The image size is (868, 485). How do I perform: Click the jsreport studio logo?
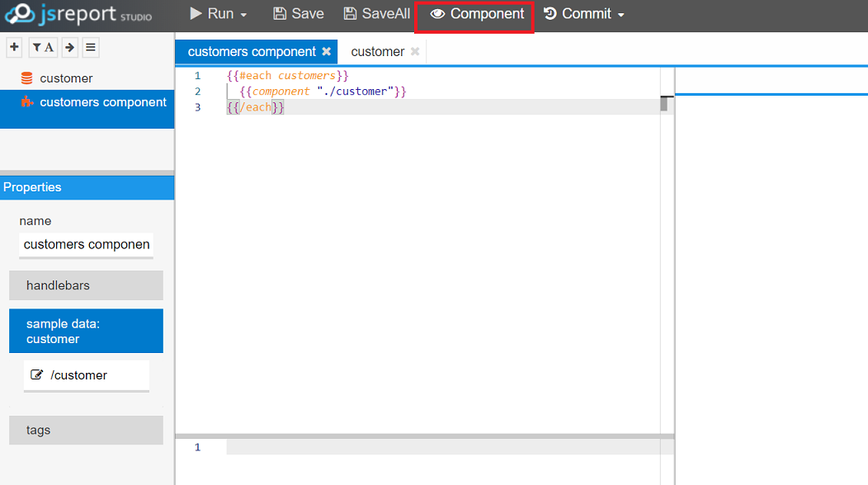coord(78,14)
